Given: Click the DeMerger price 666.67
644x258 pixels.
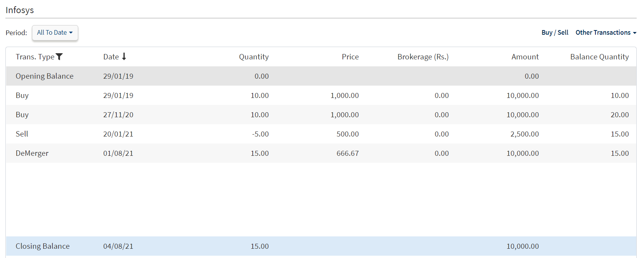Looking at the screenshot, I should 347,153.
